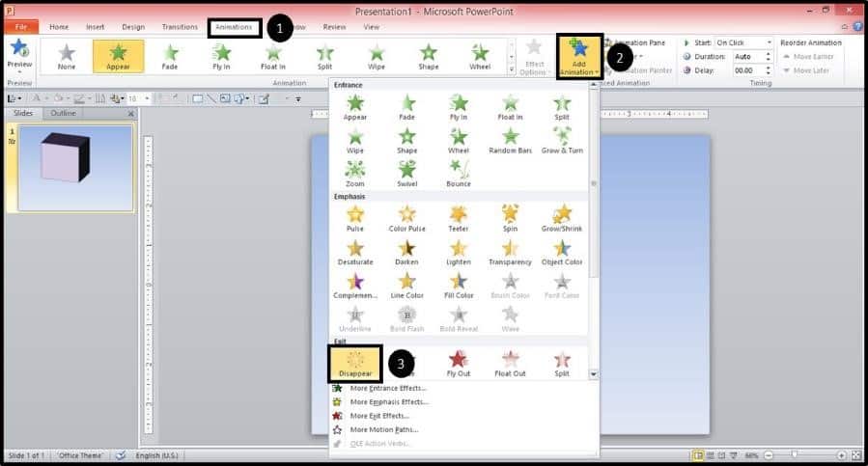Open the Preview button dropdown arrow
Screen dimensions: 868x466
tap(19, 72)
